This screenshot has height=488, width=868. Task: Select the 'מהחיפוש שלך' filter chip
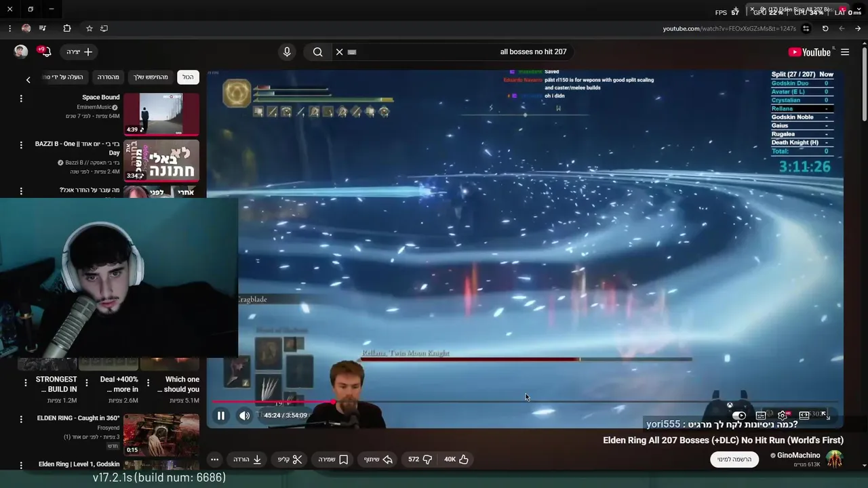(x=151, y=77)
